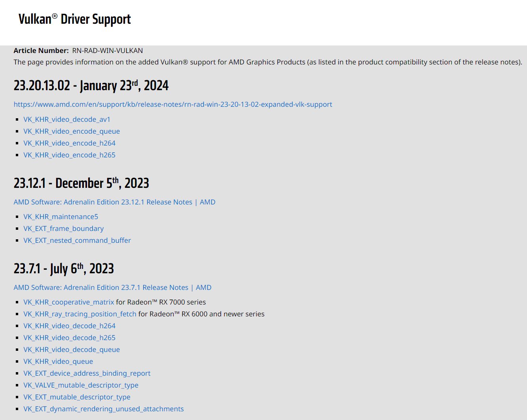Open VK_KHR_video_encode_h265 extension link
Screen dimensions: 527x420
tap(69, 155)
